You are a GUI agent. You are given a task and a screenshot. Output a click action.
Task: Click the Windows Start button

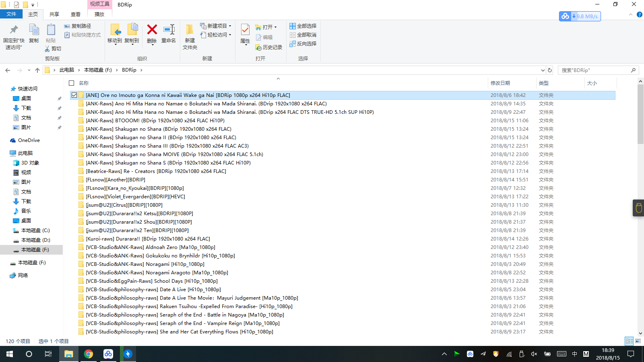(10, 354)
